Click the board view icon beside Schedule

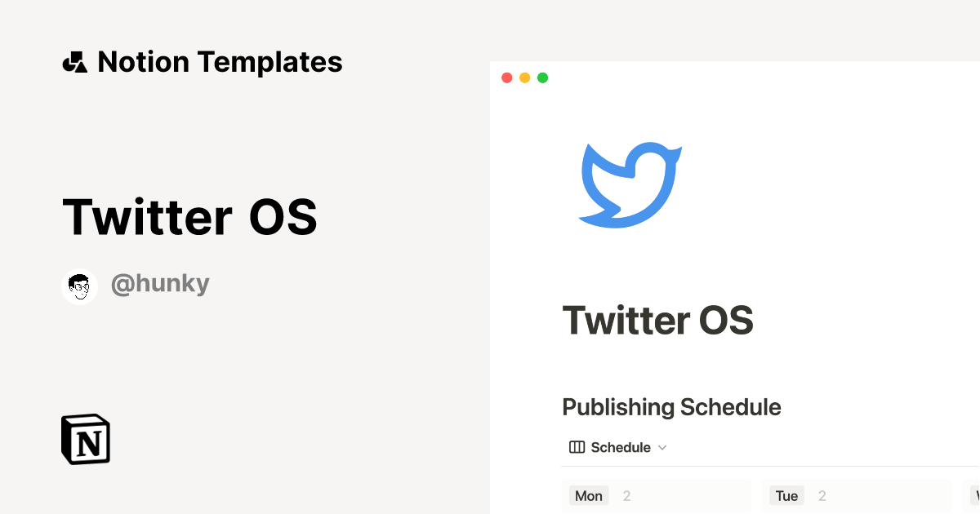pos(577,447)
